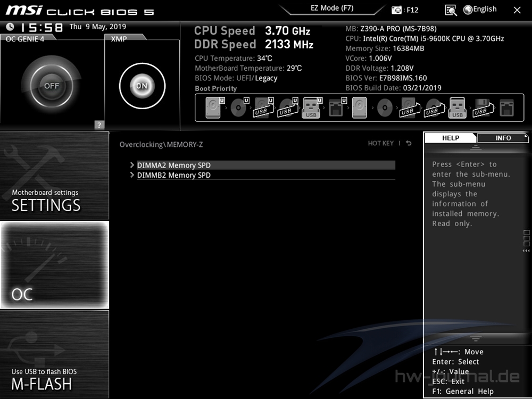Click the Thu 9 May, 2019 date
This screenshot has width=532, height=399.
[x=98, y=27]
